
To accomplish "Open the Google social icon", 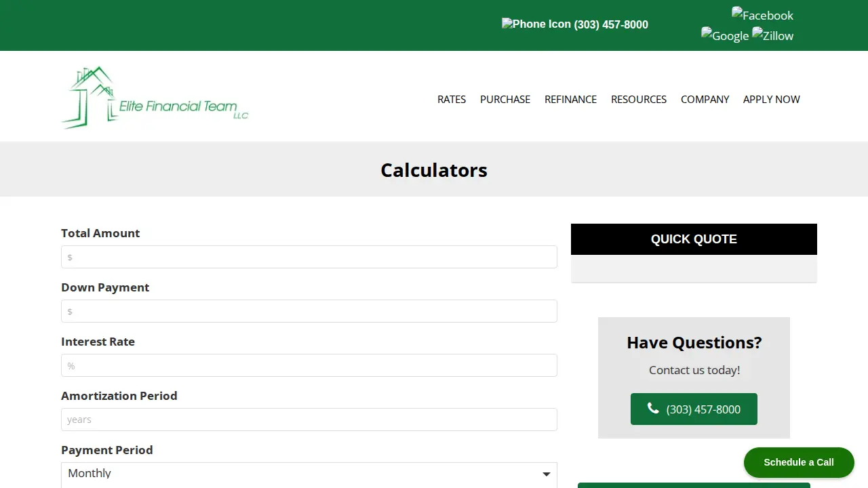I will tap(725, 35).
